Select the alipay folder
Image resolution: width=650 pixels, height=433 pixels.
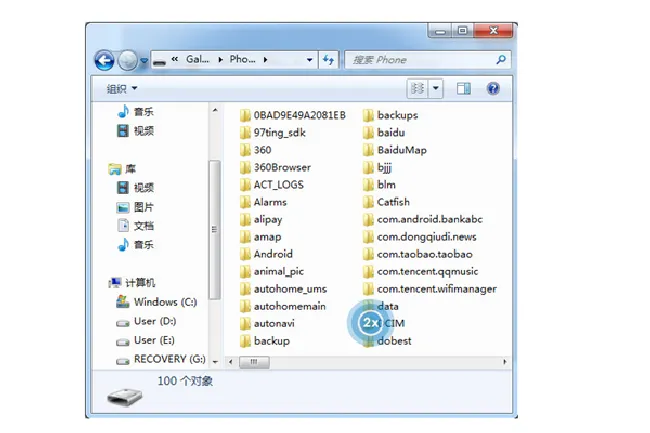click(x=261, y=220)
